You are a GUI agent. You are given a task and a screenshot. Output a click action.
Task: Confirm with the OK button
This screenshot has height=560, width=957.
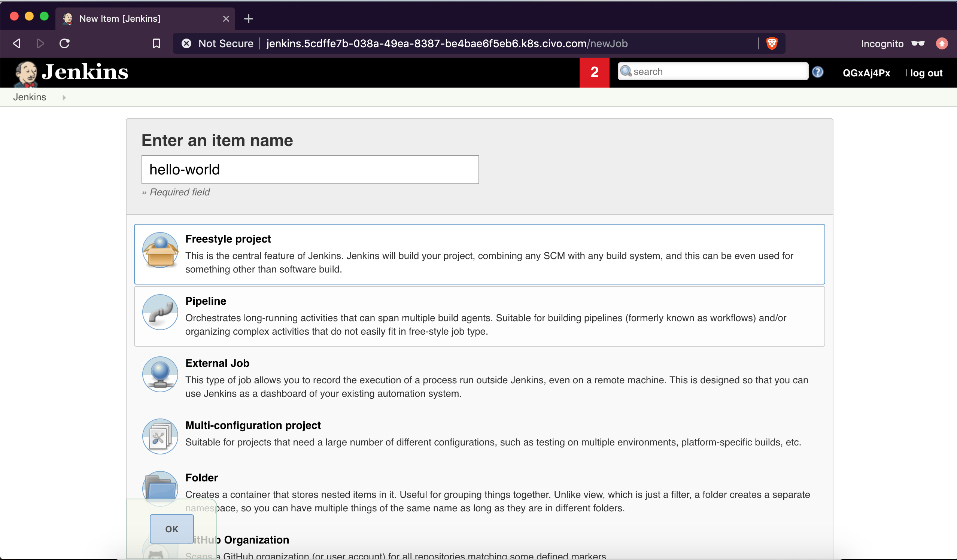(x=171, y=529)
